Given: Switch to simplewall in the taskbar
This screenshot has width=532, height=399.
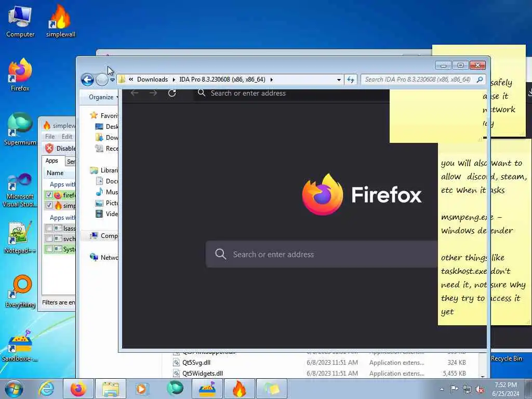Looking at the screenshot, I should (x=239, y=389).
